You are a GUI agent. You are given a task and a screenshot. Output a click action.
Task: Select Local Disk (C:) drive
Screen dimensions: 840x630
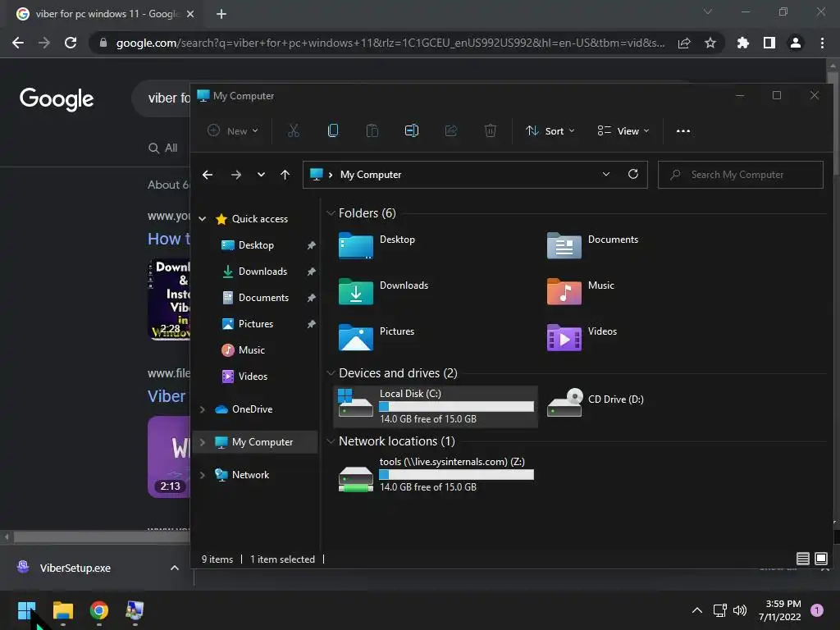click(436, 406)
